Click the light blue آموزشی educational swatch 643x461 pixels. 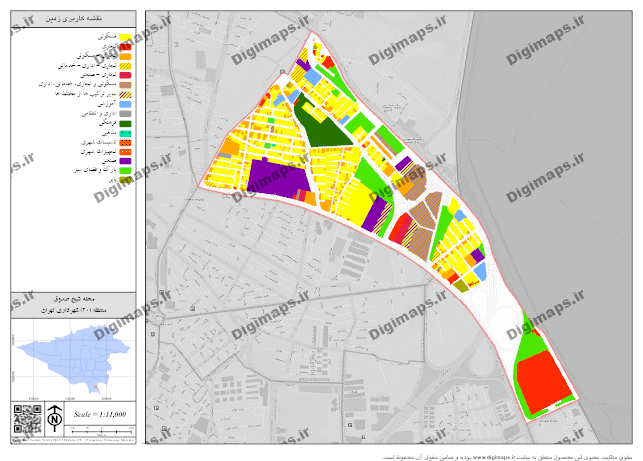125,104
